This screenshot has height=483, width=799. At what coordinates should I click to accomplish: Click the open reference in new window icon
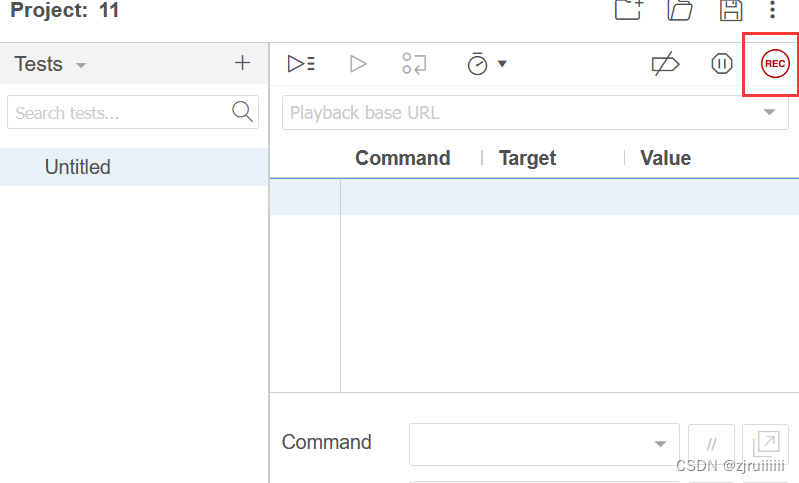click(766, 444)
